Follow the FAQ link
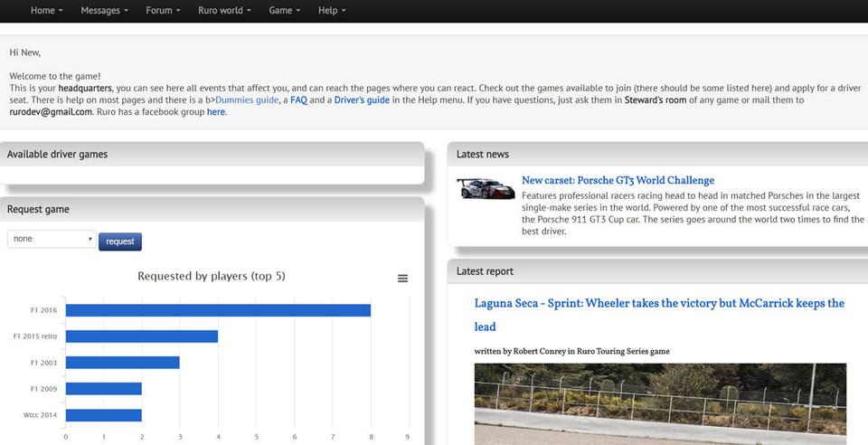The height and width of the screenshot is (445, 868). click(298, 100)
